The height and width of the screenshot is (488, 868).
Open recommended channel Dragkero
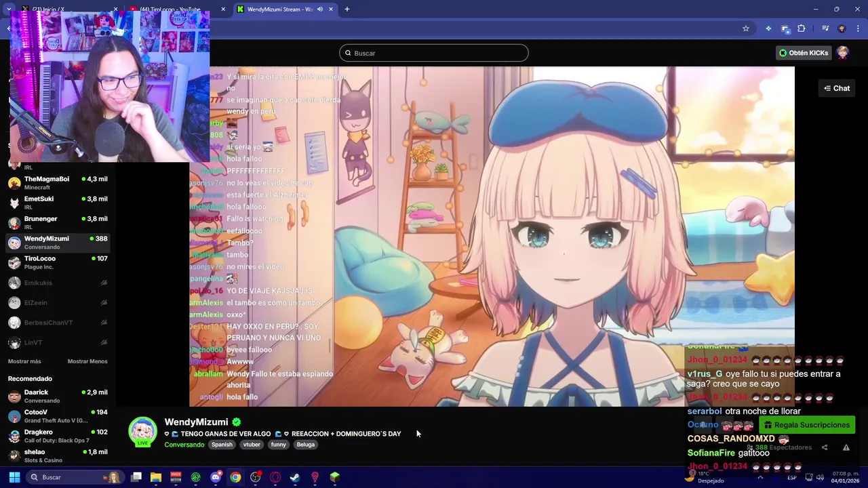58,436
